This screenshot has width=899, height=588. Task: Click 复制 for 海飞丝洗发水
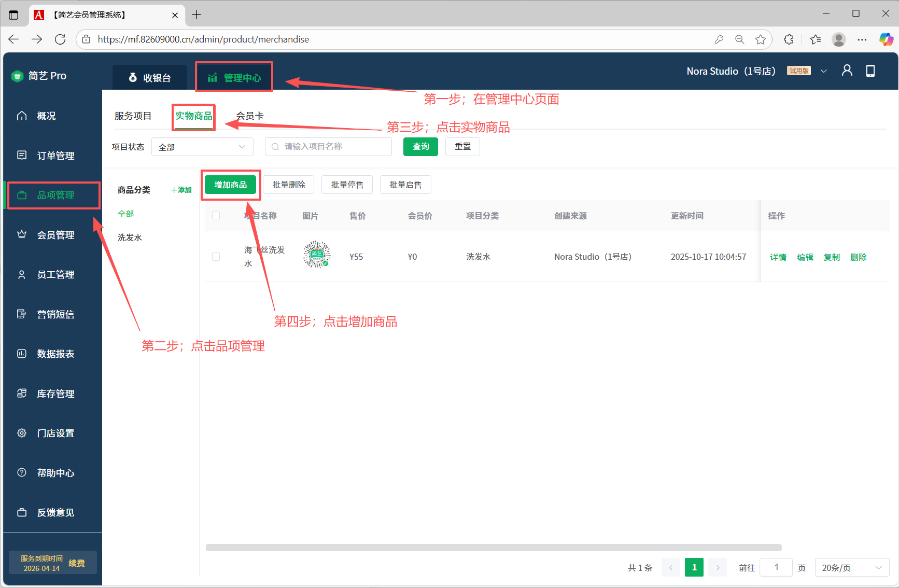(x=832, y=257)
